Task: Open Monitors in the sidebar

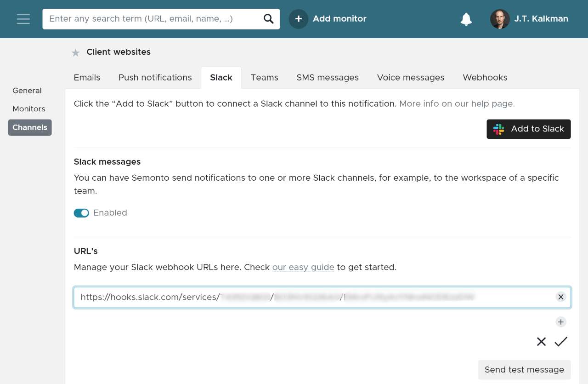Action: tap(29, 109)
